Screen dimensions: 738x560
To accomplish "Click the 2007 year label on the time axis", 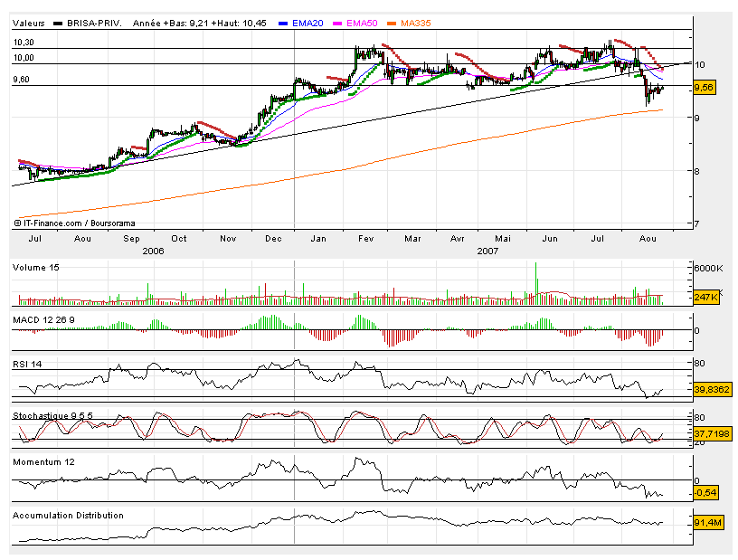I will 487,251.
